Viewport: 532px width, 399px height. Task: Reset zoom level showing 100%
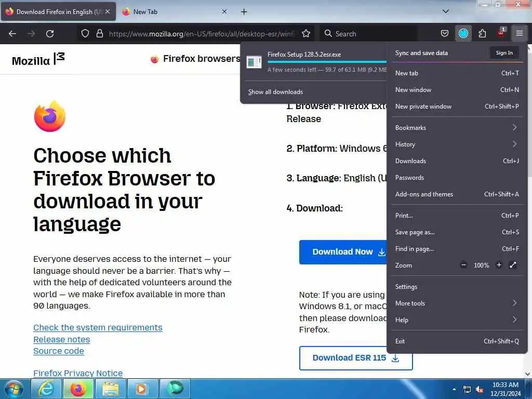481,265
